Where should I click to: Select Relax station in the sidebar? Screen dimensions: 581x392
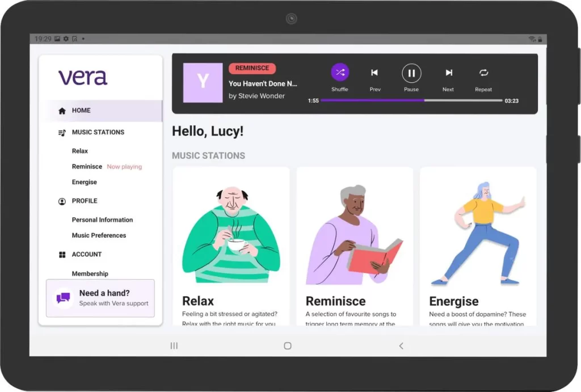click(x=80, y=151)
